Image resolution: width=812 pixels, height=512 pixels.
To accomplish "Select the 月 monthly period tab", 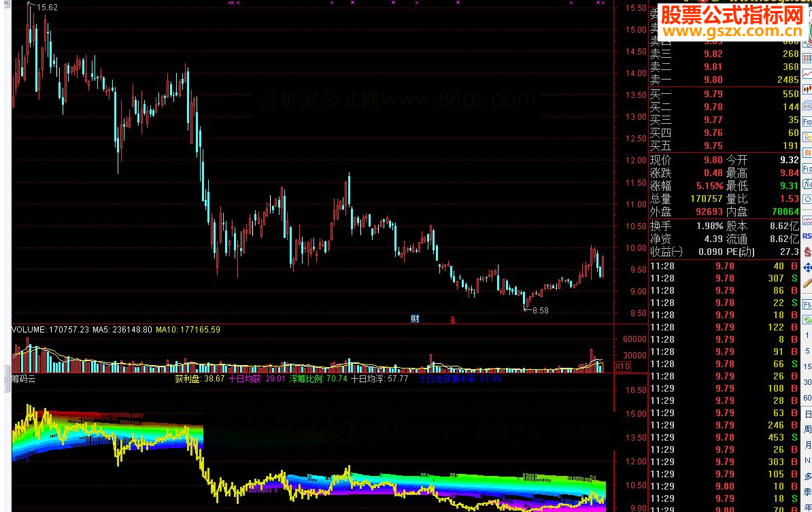I will [807, 445].
